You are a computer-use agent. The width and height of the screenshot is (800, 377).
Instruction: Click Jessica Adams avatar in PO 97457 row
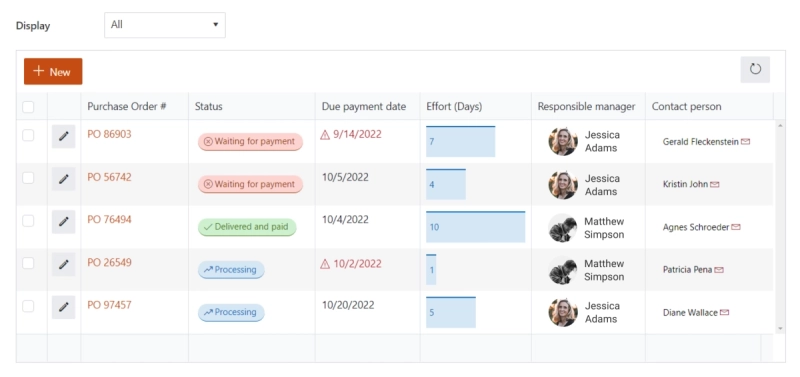coord(563,312)
